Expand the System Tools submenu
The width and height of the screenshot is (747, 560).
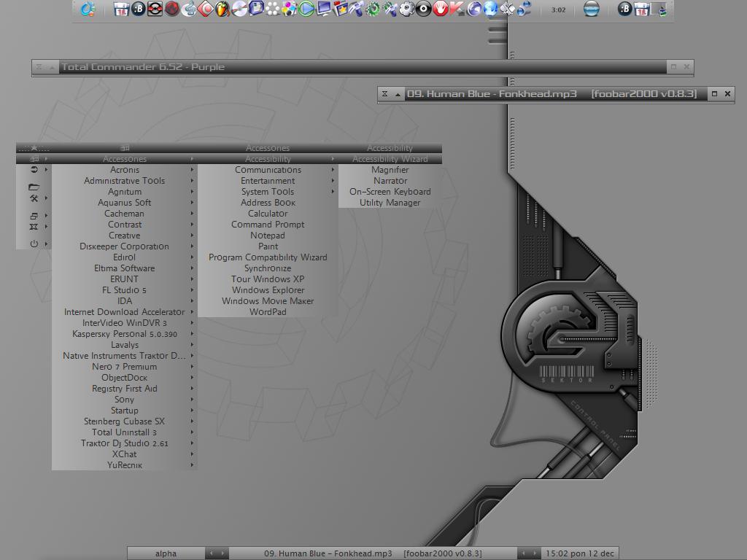[268, 192]
